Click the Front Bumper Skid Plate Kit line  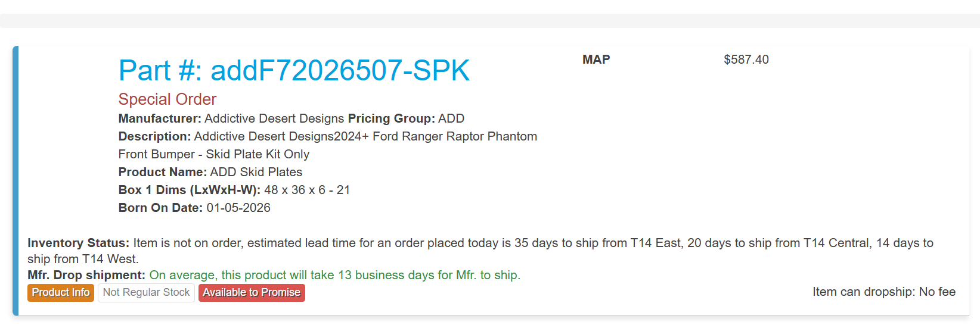click(213, 154)
